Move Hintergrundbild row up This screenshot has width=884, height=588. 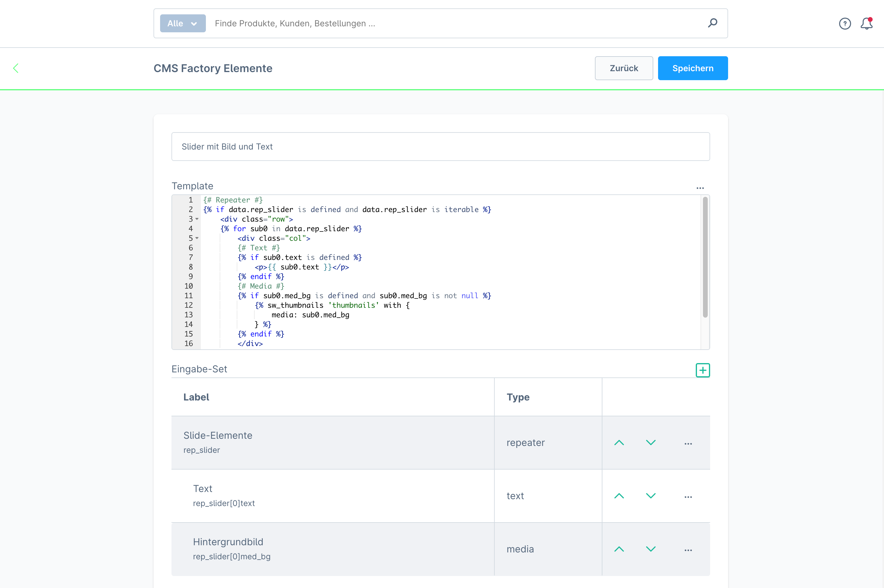619,549
